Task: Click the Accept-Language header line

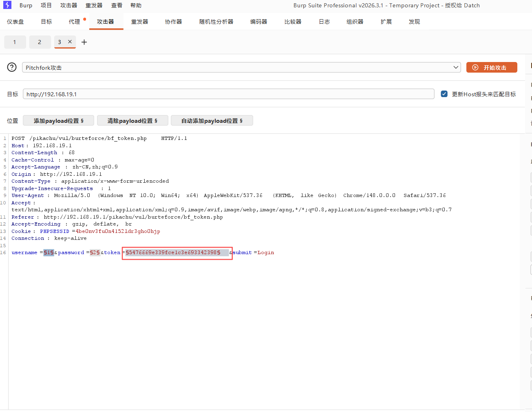Action: [64, 167]
